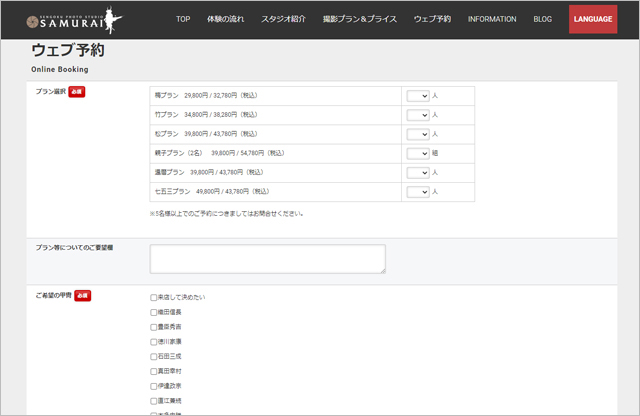Screen dimensions: 640x416
Task: Open the TOP menu item
Action: 183,19
